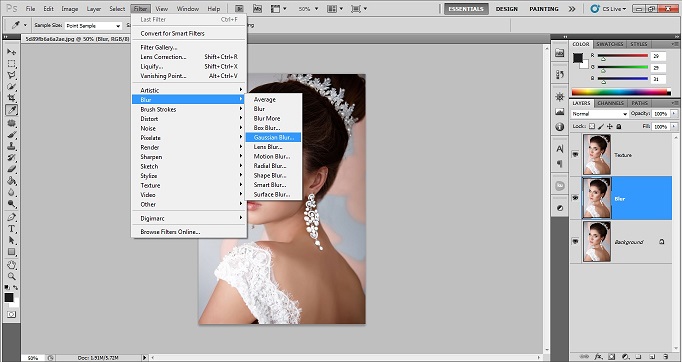Select the Eyedropper tool in toolbox
682x362 pixels.
[x=11, y=110]
